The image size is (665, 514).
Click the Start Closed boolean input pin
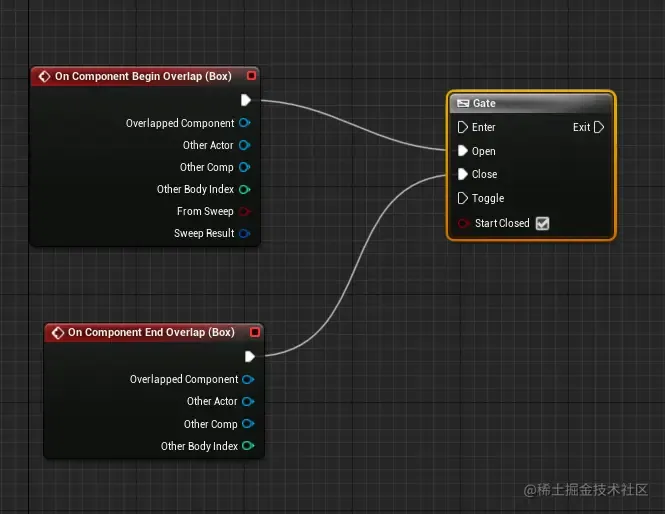tap(463, 223)
